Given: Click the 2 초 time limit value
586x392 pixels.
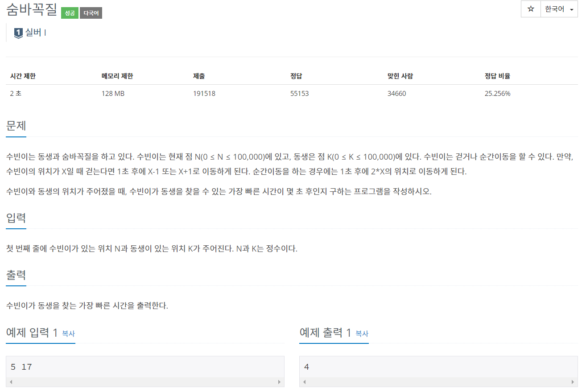Looking at the screenshot, I should coord(17,94).
